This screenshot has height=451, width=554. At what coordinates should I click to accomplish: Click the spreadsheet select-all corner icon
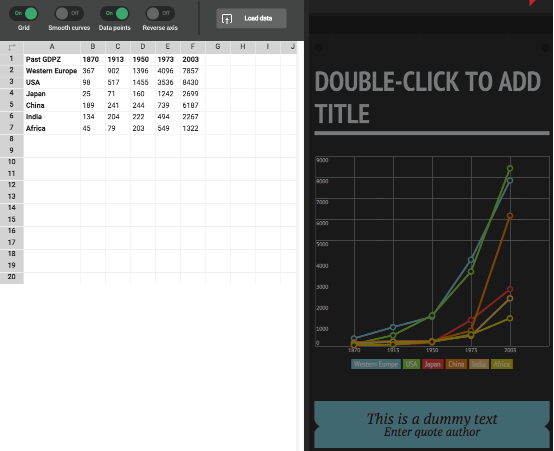(12, 47)
